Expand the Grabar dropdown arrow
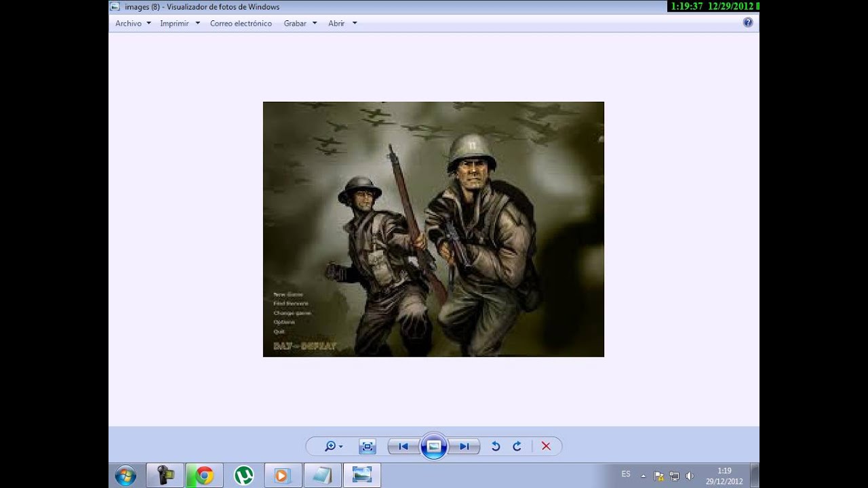The height and width of the screenshot is (488, 868). [x=315, y=23]
